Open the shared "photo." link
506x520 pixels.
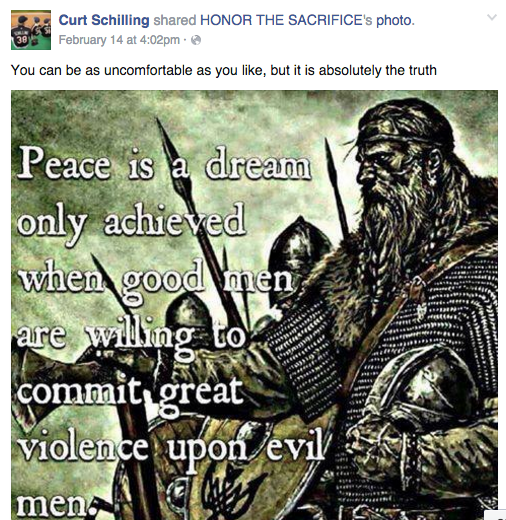click(395, 21)
